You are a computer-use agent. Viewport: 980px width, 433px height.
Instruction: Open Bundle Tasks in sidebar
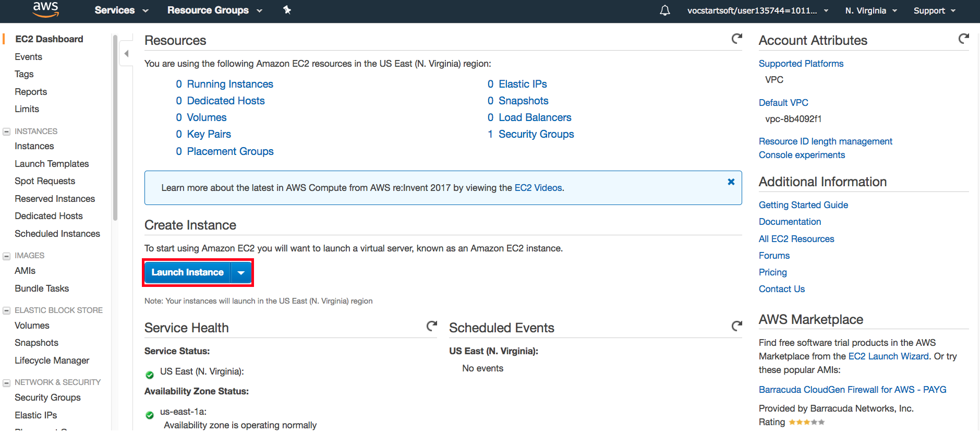tap(42, 288)
